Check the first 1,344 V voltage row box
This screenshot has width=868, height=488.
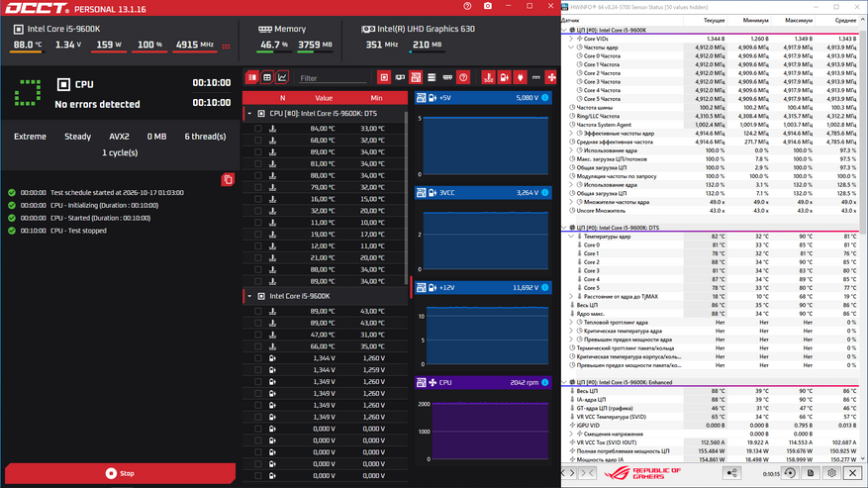point(258,358)
